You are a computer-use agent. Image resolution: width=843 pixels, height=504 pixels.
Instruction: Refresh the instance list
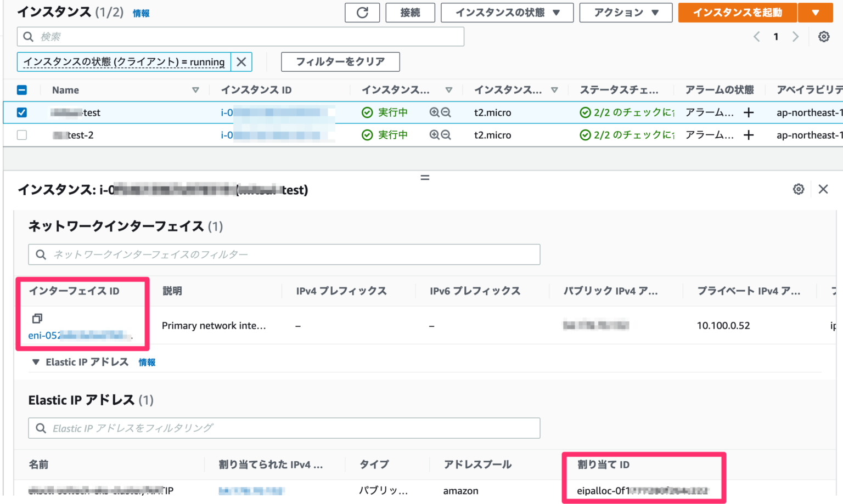362,13
